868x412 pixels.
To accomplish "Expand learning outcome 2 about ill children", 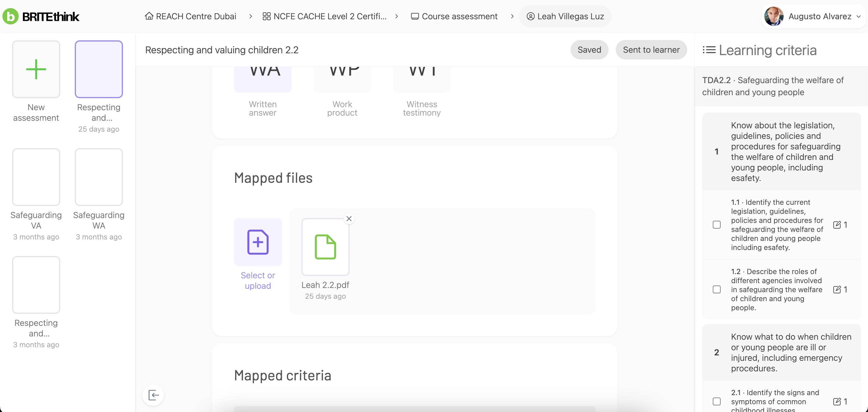I will (x=782, y=352).
